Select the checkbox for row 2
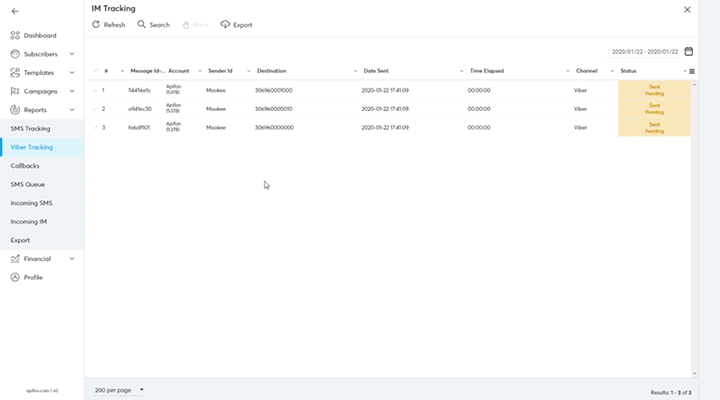This screenshot has height=400, width=720. (95, 108)
